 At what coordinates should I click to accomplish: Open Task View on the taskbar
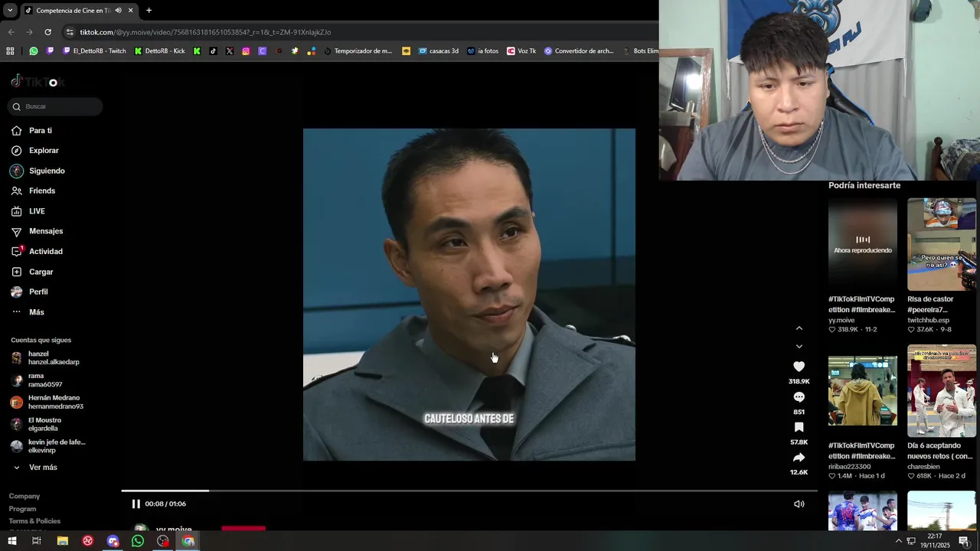point(36,541)
